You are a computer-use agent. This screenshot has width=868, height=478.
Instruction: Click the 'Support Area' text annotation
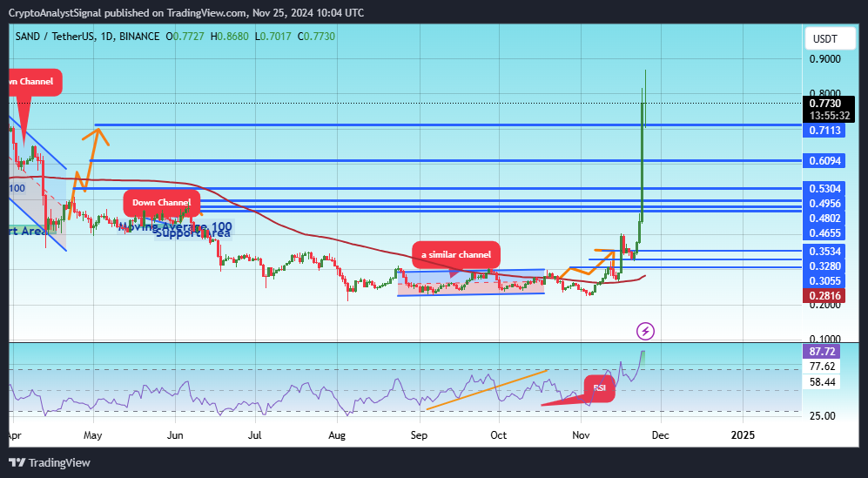click(192, 233)
